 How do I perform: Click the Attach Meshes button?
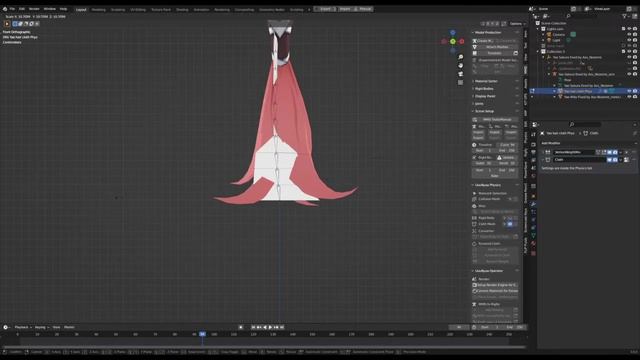[x=498, y=47]
